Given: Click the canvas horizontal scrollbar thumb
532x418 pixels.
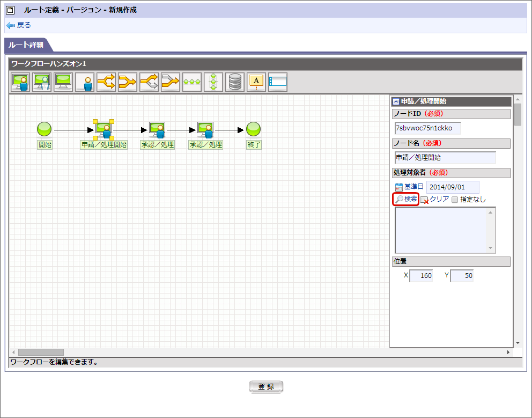Looking at the screenshot, I should pos(41,352).
